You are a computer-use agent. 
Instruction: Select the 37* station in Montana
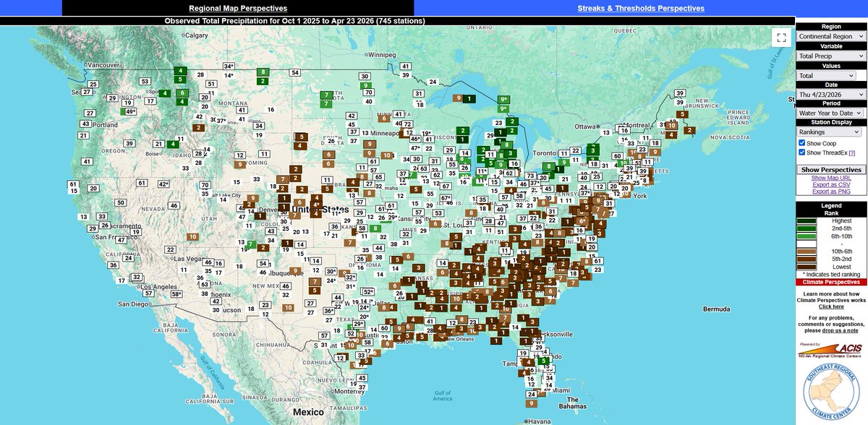pos(221,121)
